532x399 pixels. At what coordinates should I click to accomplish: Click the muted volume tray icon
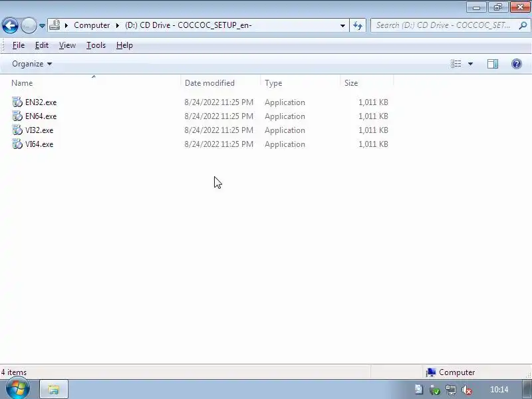pyautogui.click(x=467, y=390)
